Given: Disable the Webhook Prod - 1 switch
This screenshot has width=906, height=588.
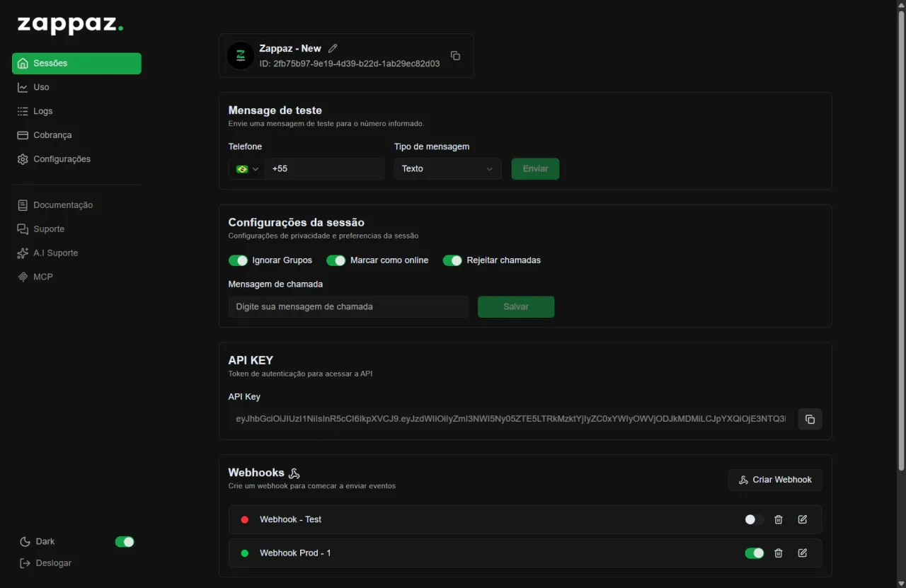Looking at the screenshot, I should pyautogui.click(x=755, y=553).
